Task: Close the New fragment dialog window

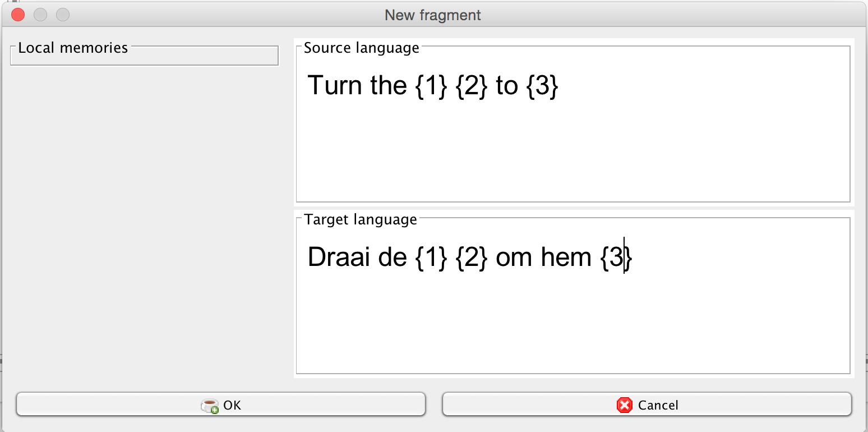Action: [x=18, y=15]
